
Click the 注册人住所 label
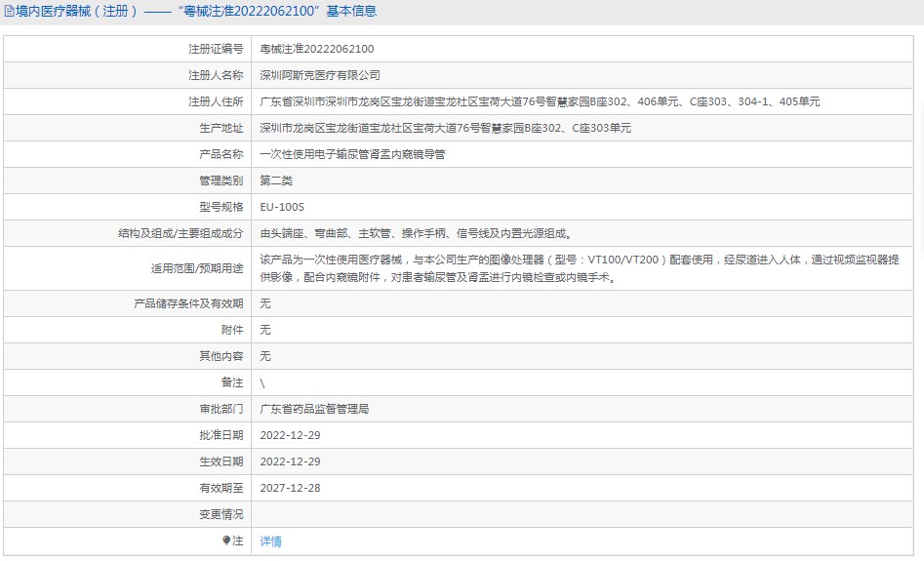point(216,101)
